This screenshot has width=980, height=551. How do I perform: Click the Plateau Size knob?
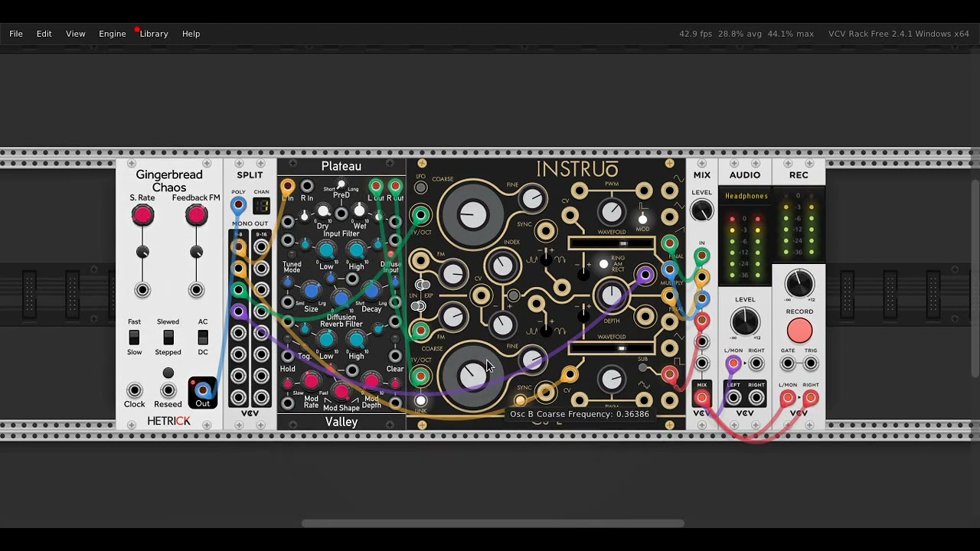coord(311,290)
